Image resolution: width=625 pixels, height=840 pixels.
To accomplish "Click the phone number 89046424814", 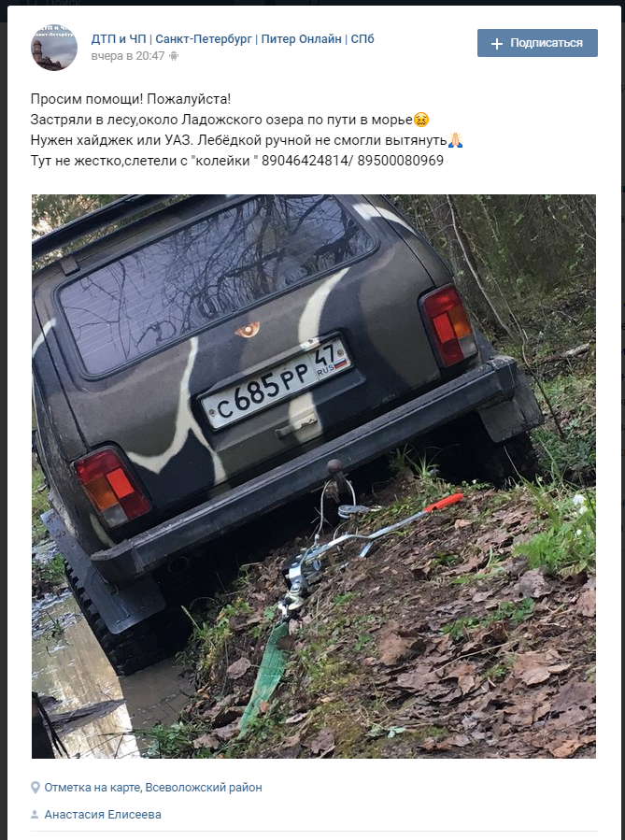I will pyautogui.click(x=305, y=161).
